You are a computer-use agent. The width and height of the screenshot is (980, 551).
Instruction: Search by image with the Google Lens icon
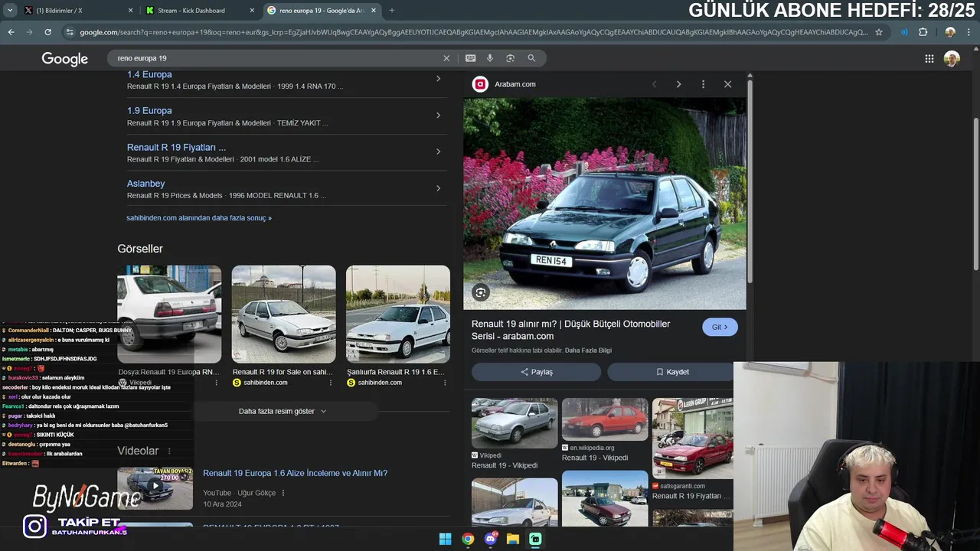coord(511,58)
